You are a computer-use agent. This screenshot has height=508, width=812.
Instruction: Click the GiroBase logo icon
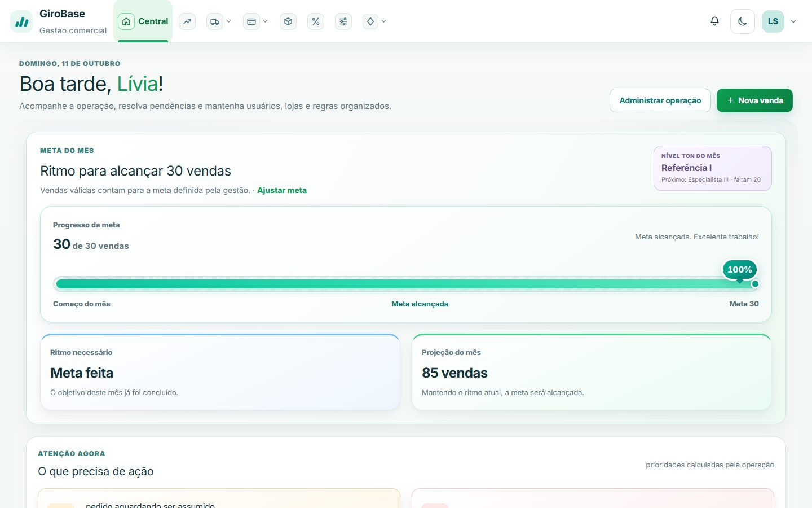click(21, 21)
